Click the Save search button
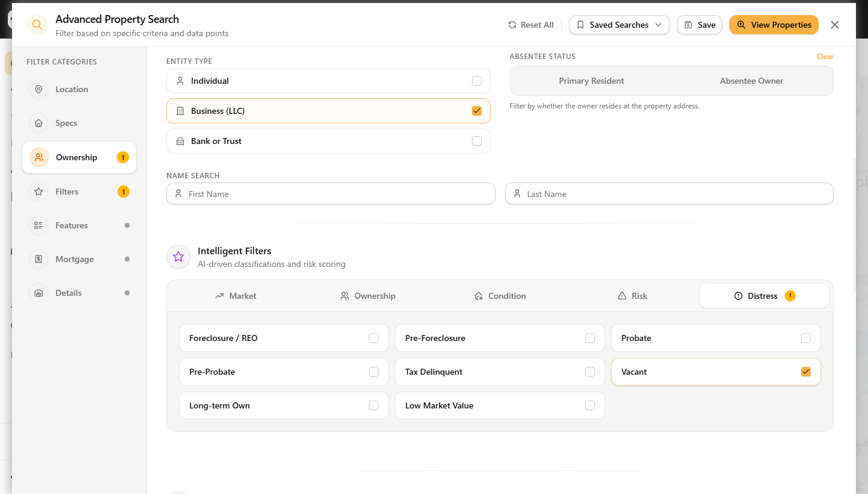 699,25
